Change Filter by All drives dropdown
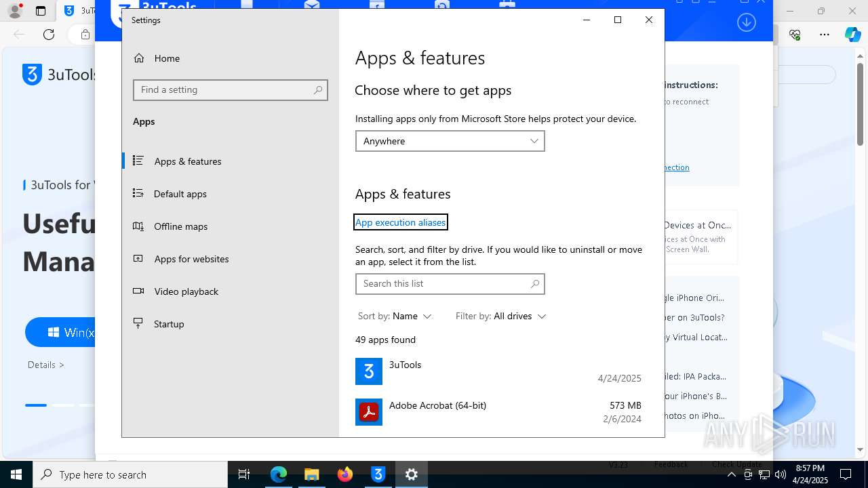 (500, 316)
